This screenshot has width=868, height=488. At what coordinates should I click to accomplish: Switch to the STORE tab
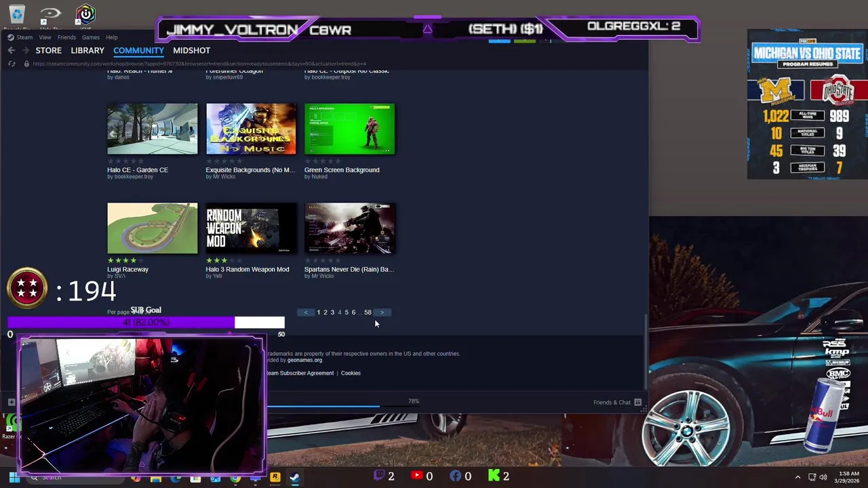[48, 50]
